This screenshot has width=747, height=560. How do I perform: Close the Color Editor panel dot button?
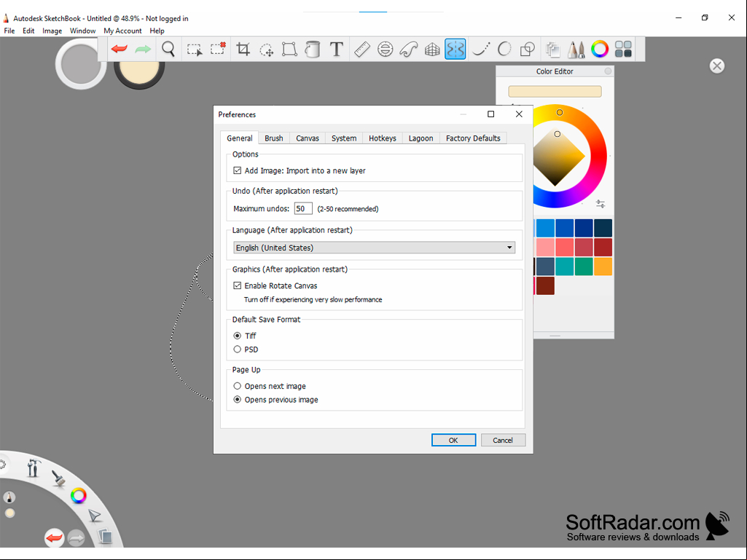point(608,71)
